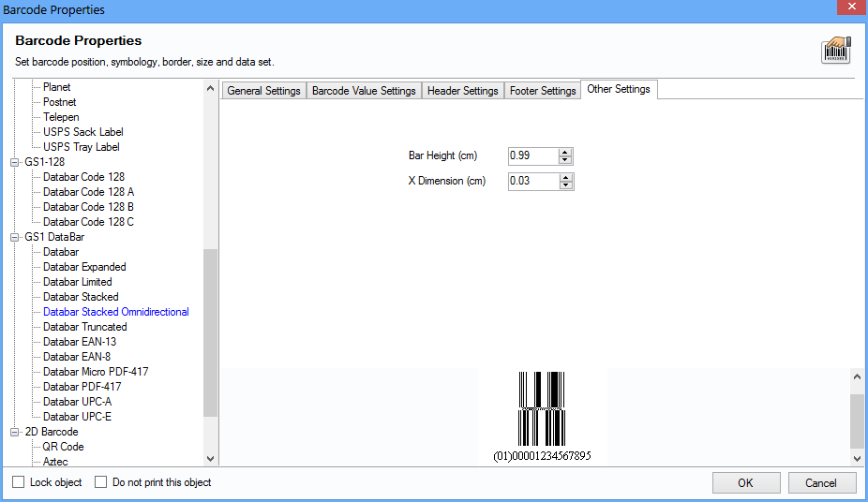Image resolution: width=868 pixels, height=502 pixels.
Task: Open the Footer Settings tab
Action: pos(543,91)
